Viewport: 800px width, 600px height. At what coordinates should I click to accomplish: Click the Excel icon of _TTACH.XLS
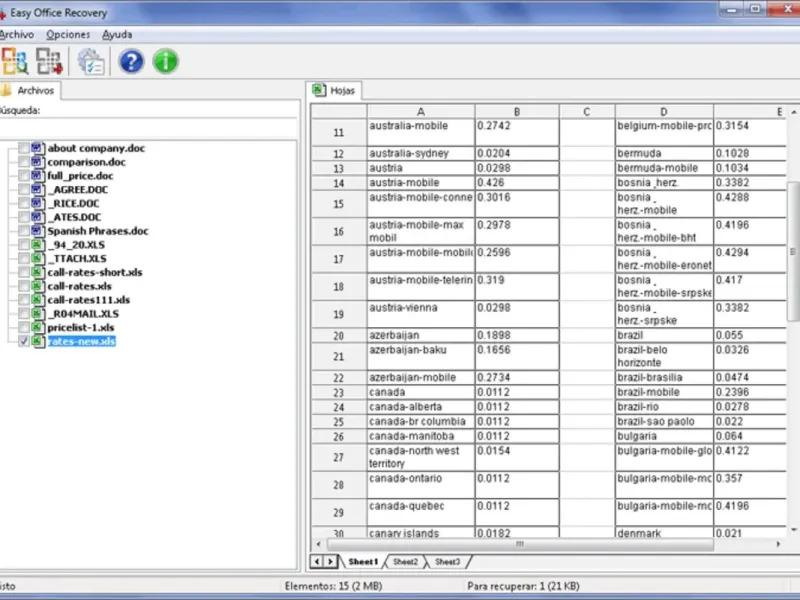(37, 258)
